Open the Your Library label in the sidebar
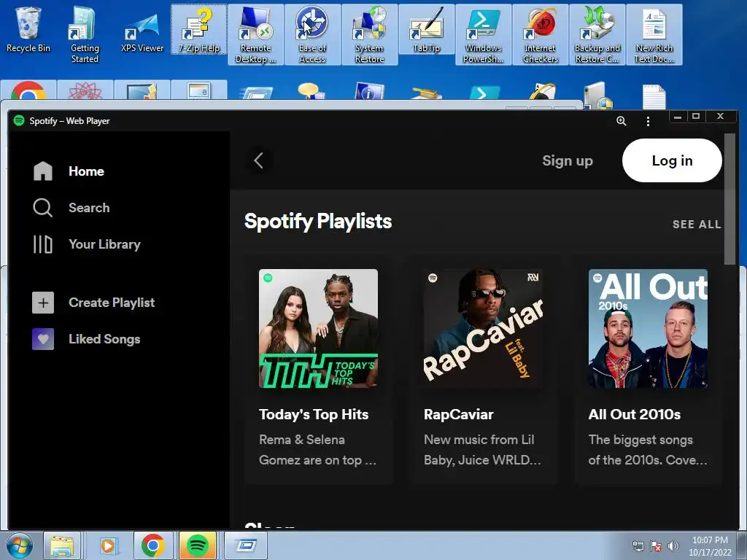 coord(104,244)
